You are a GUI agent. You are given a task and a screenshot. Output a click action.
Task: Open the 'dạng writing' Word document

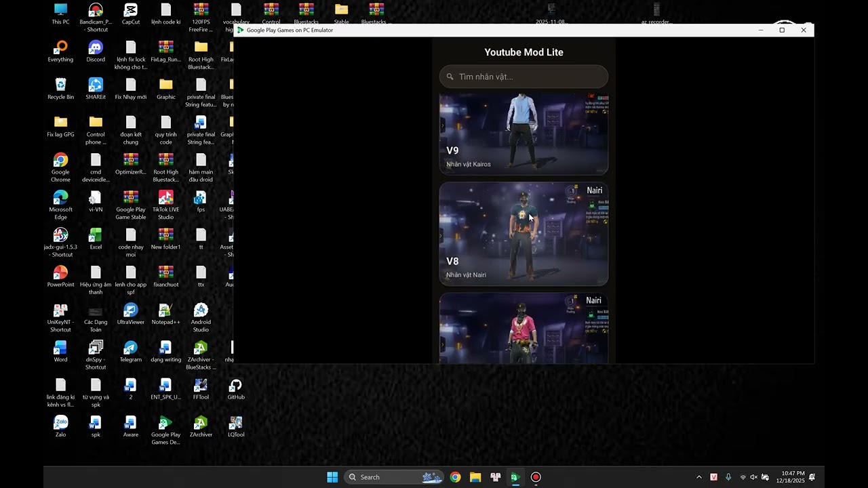(165, 351)
